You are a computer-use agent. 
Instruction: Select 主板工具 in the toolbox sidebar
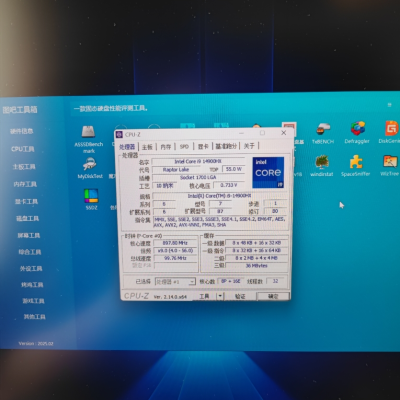[x=24, y=167]
